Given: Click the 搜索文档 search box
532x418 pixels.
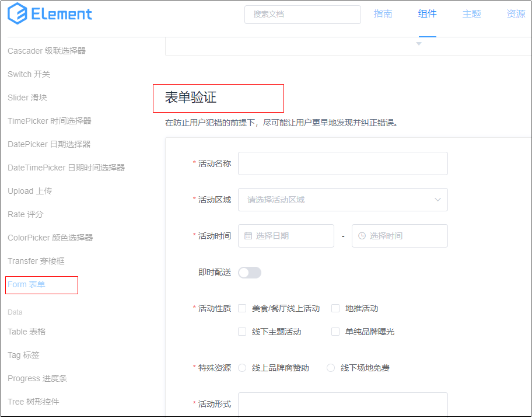Looking at the screenshot, I should click(302, 14).
